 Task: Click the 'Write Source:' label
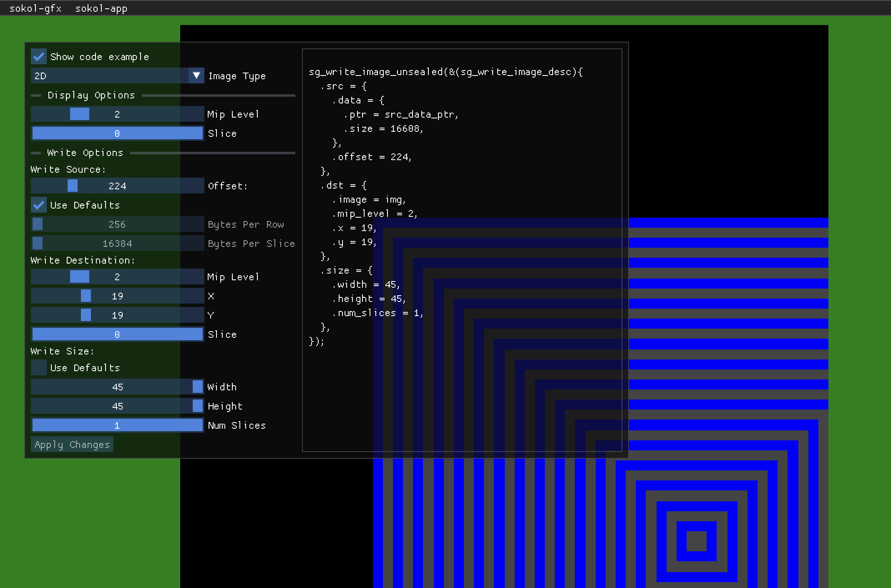[68, 169]
